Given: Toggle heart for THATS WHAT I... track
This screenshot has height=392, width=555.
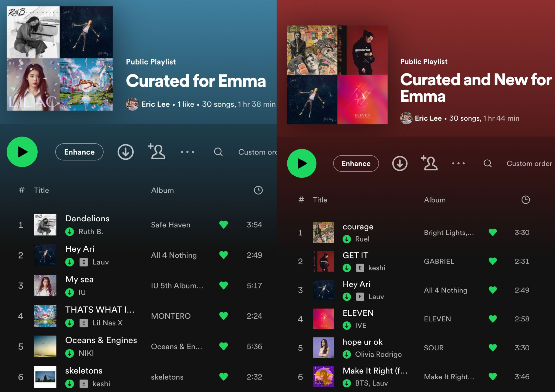Looking at the screenshot, I should point(223,316).
